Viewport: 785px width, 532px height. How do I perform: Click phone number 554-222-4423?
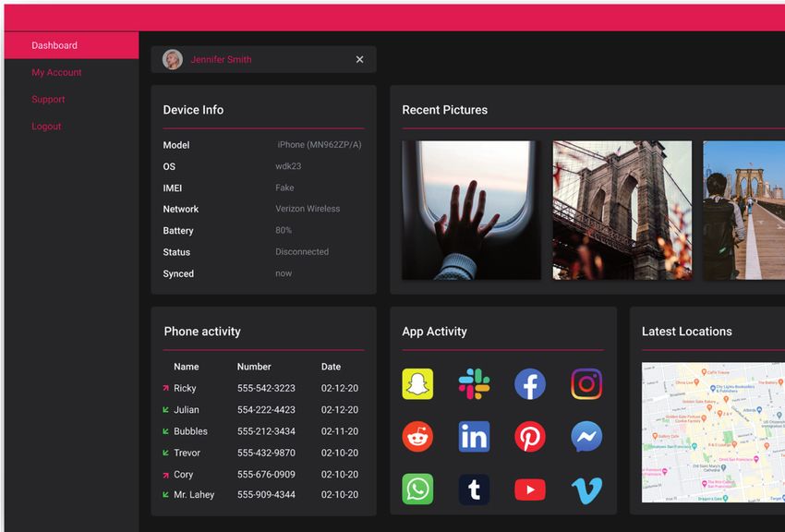point(266,409)
